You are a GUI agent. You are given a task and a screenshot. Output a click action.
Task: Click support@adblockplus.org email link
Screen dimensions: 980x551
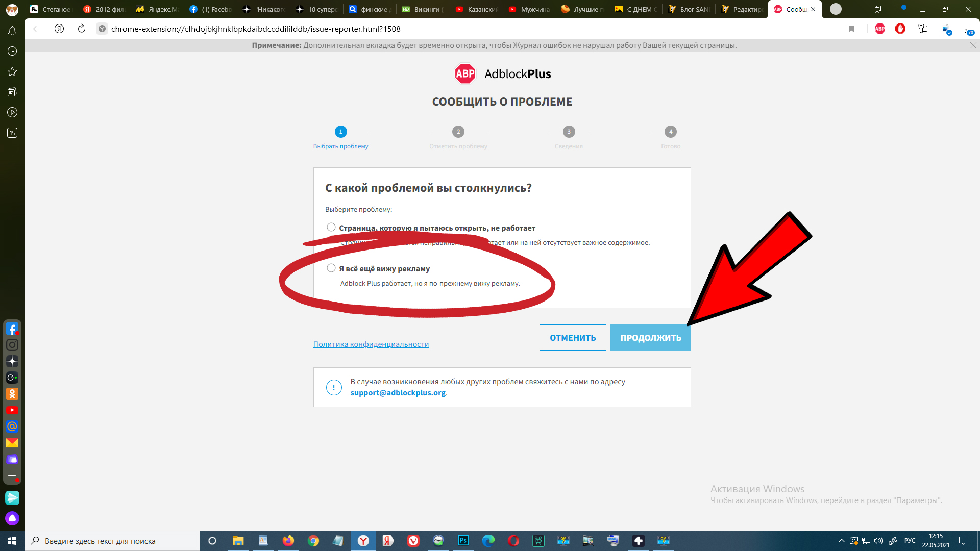398,393
